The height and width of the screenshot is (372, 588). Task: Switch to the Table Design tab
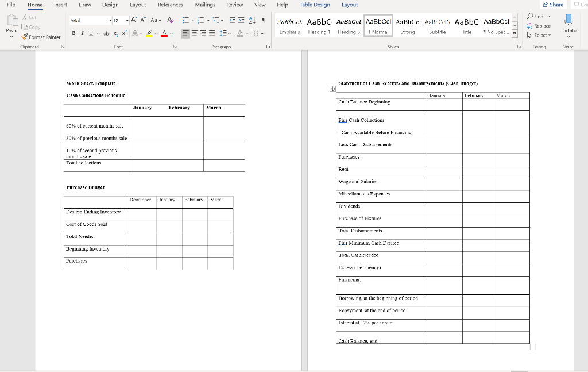315,5
